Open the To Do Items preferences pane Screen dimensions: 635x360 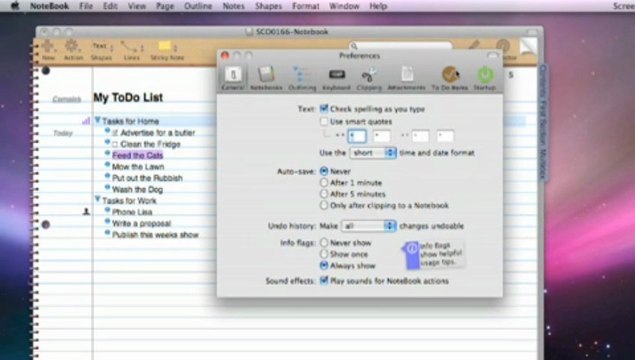(450, 78)
